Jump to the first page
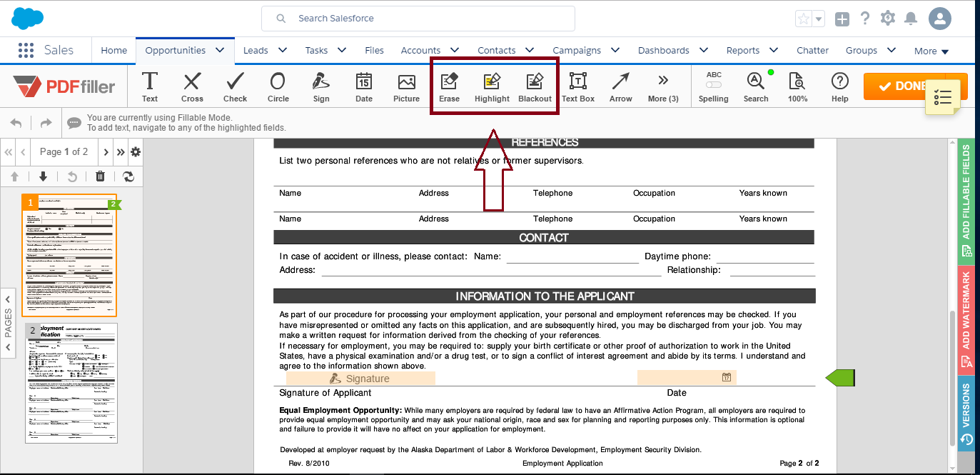The height and width of the screenshot is (475, 980). point(9,152)
